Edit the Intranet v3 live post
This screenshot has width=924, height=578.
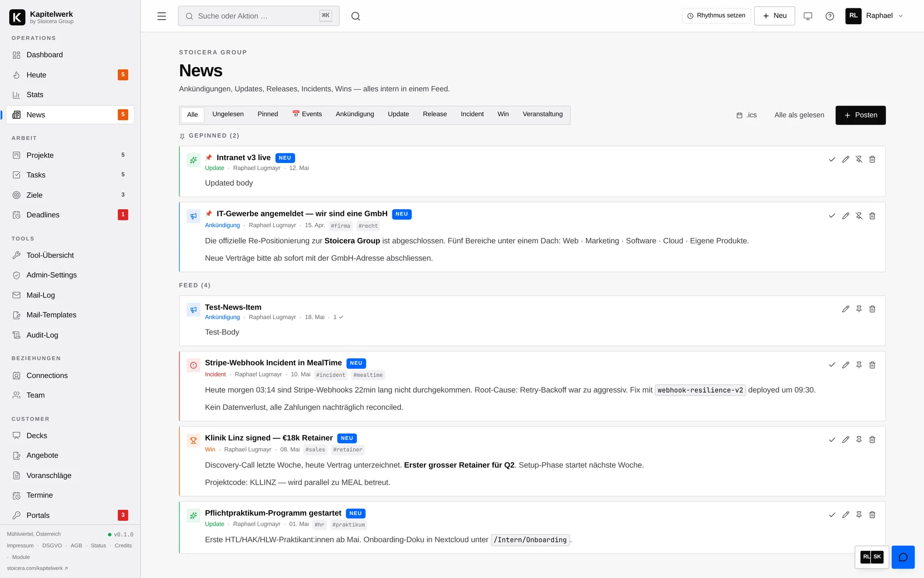846,160
